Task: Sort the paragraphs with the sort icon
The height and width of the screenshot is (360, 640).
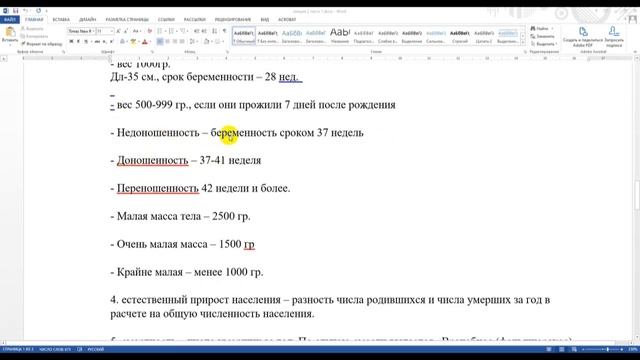Action: click(215, 31)
